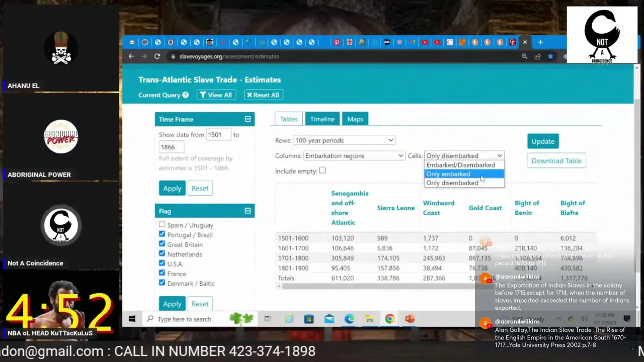Bookmark this page with the star icon

(x=550, y=56)
